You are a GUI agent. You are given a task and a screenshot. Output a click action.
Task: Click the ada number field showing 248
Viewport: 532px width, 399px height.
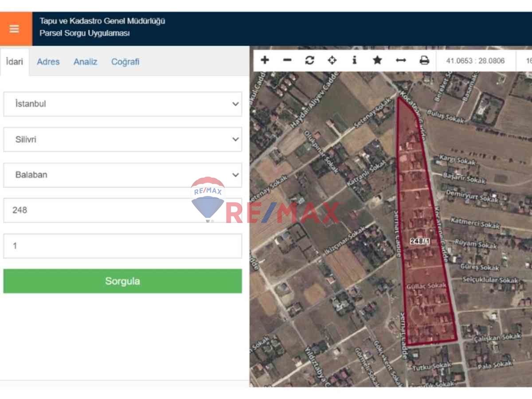point(122,210)
